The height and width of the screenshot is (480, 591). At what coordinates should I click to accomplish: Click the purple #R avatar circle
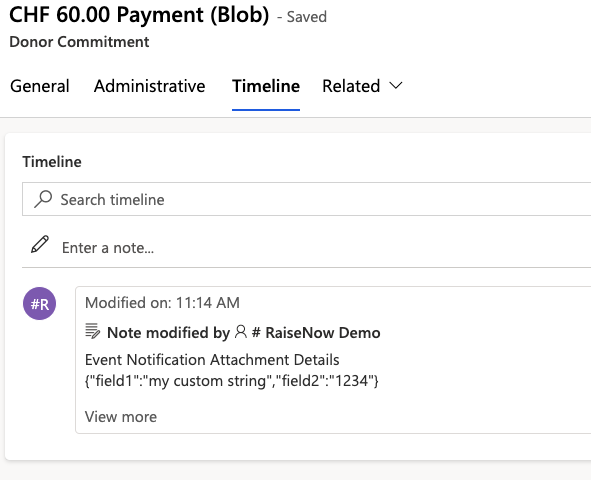40,304
